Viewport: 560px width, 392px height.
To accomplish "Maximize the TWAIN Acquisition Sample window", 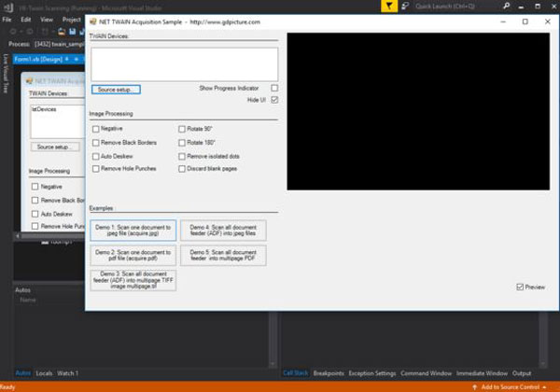I will click(x=525, y=20).
